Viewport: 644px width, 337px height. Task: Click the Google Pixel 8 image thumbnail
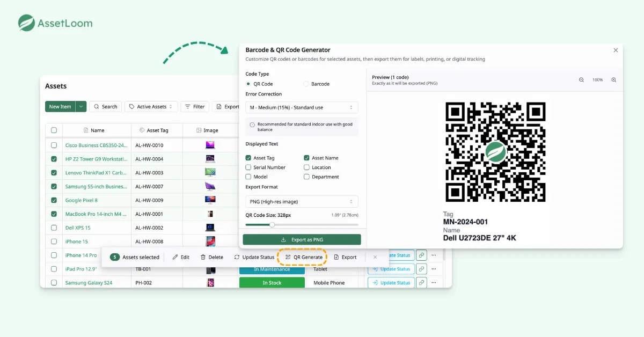point(210,200)
